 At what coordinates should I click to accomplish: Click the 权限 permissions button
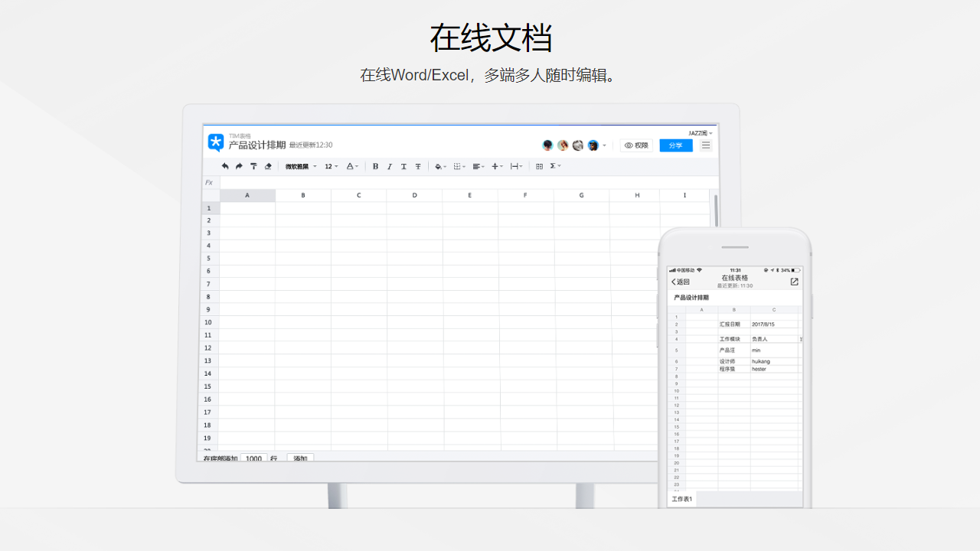(x=637, y=145)
